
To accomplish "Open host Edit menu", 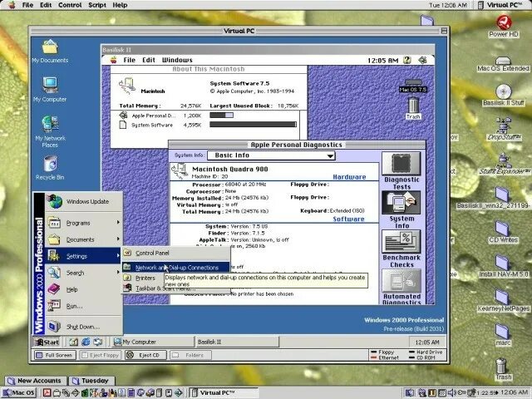I will coord(46,5).
